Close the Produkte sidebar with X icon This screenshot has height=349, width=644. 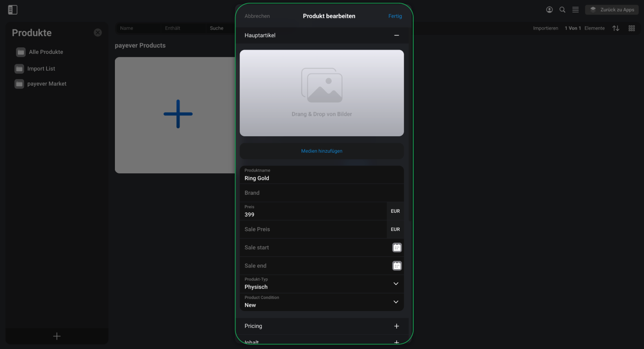click(98, 32)
